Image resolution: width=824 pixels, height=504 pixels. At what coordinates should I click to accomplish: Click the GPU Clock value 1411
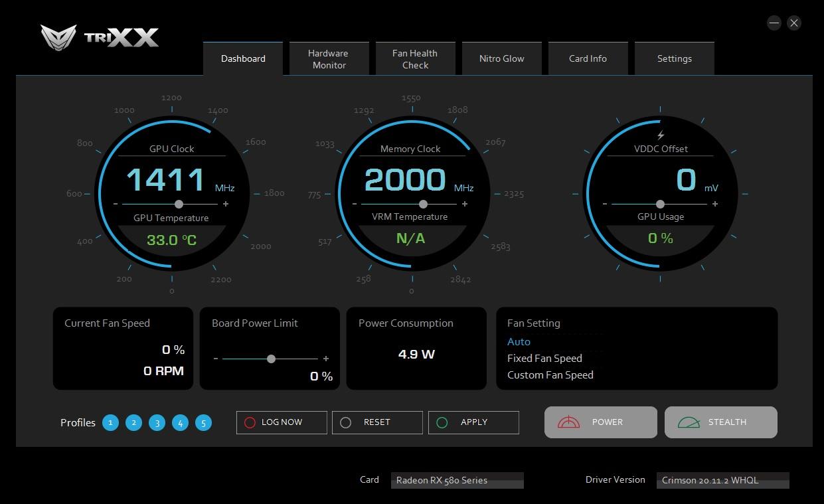click(165, 180)
